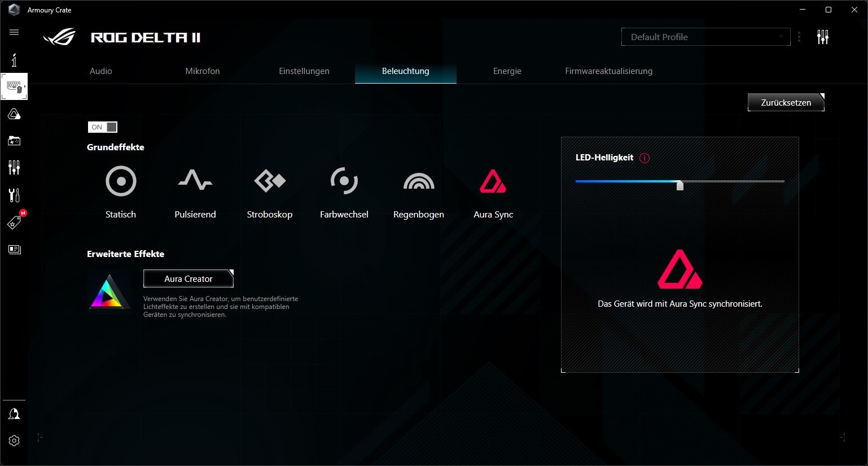Select the Stroboskop lighting effect
The height and width of the screenshot is (466, 868).
(x=270, y=181)
